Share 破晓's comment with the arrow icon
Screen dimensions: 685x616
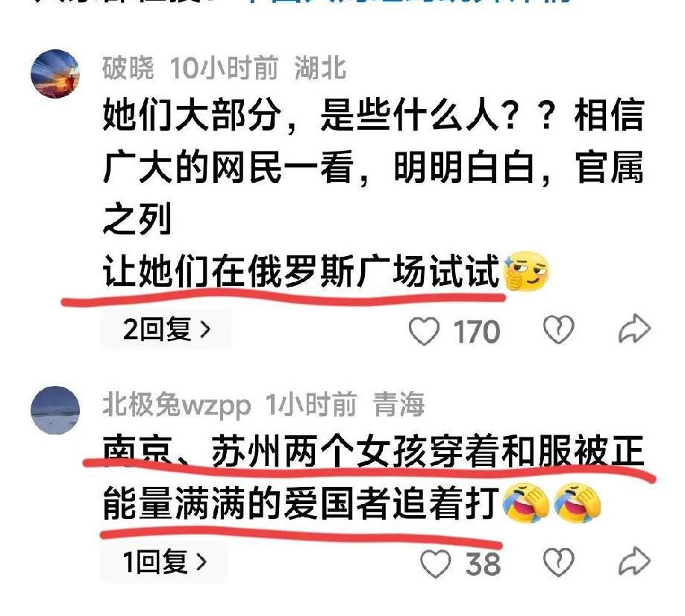tap(634, 329)
